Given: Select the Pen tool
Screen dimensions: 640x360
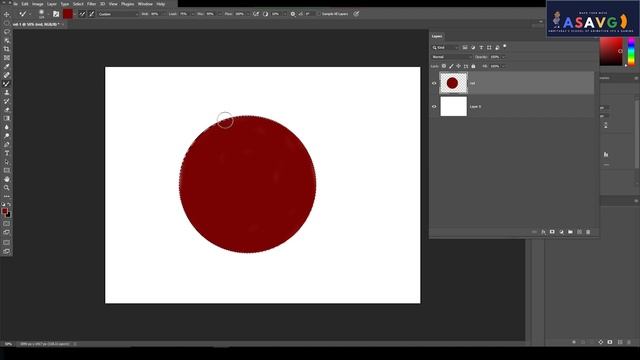Looking at the screenshot, I should point(7,144).
